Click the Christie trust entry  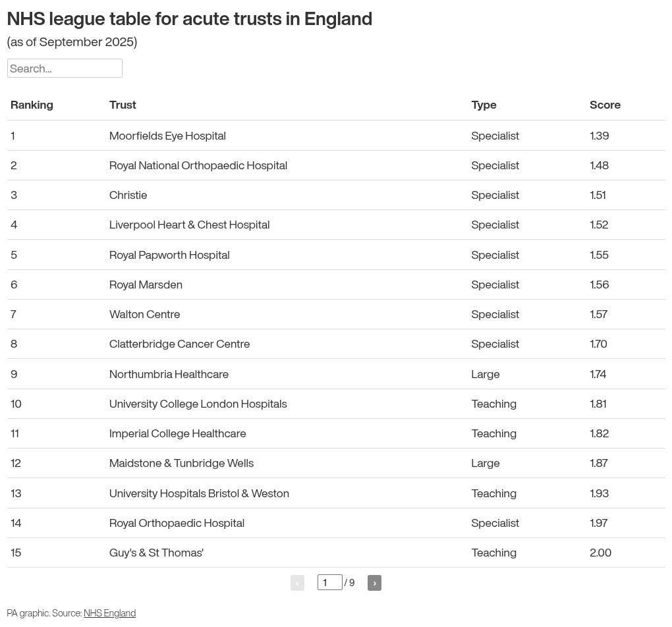(x=128, y=195)
